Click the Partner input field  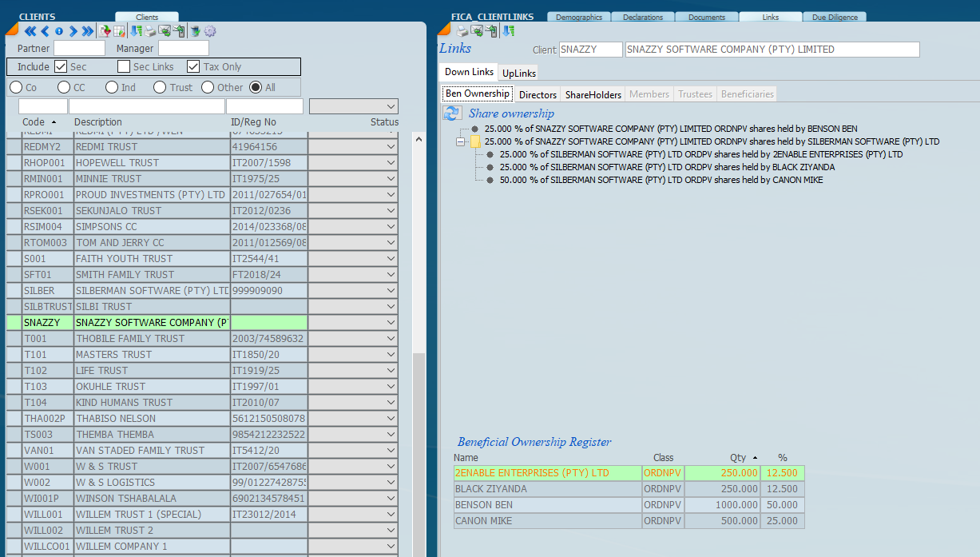(79, 49)
